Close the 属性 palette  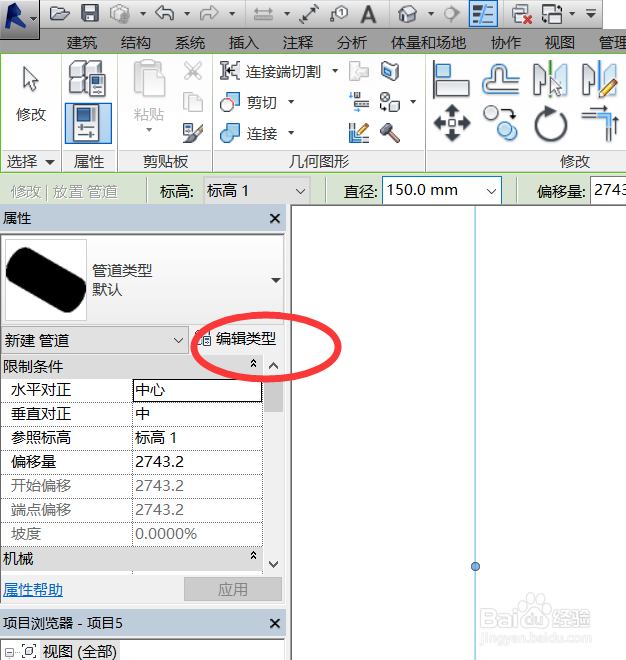[x=275, y=218]
